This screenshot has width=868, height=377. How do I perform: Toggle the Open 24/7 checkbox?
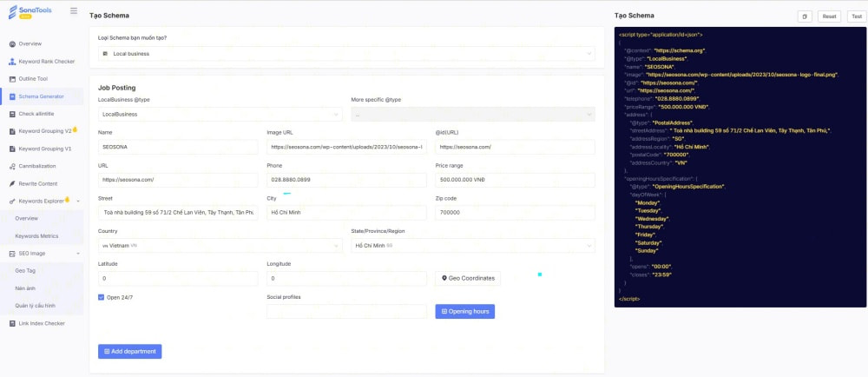coord(102,297)
